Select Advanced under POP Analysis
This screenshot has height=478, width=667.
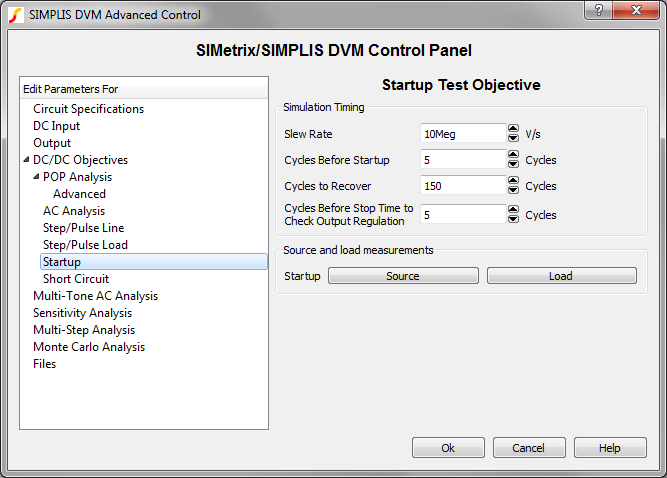pyautogui.click(x=79, y=194)
